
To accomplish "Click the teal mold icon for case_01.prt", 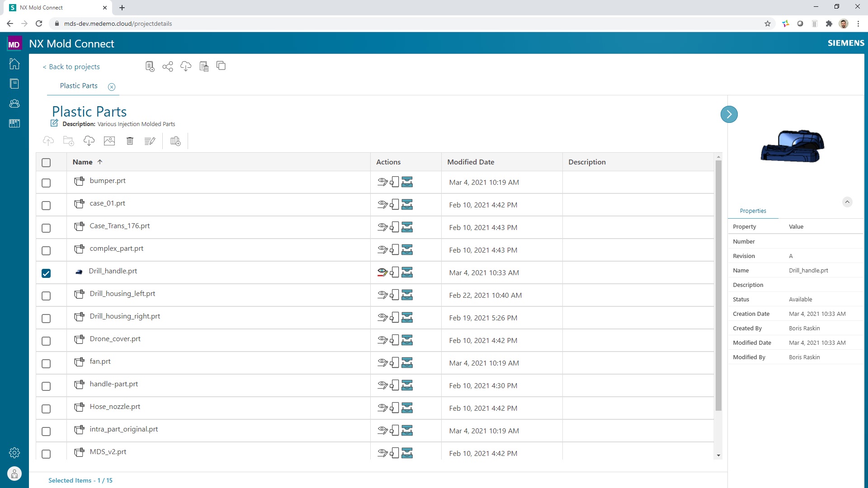I will [407, 205].
